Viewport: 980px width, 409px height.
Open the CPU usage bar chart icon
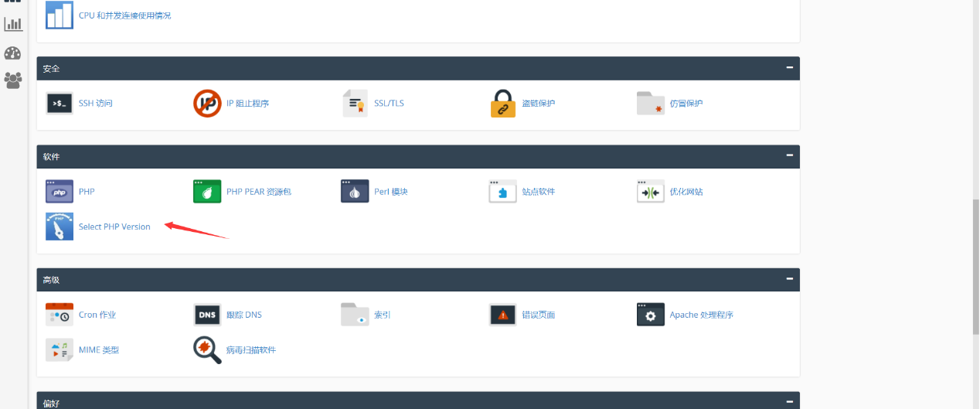pos(60,15)
